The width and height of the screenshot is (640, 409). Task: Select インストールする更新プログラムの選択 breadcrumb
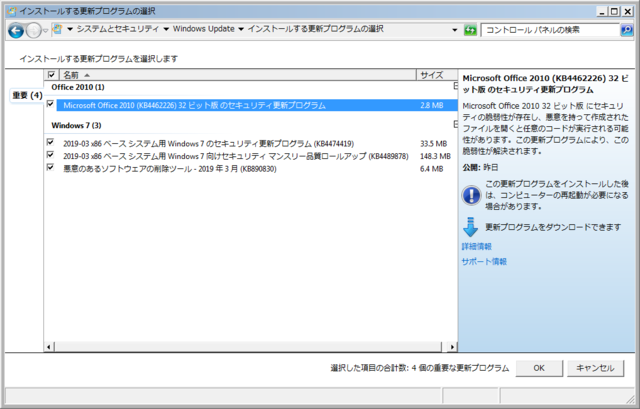coord(316,29)
